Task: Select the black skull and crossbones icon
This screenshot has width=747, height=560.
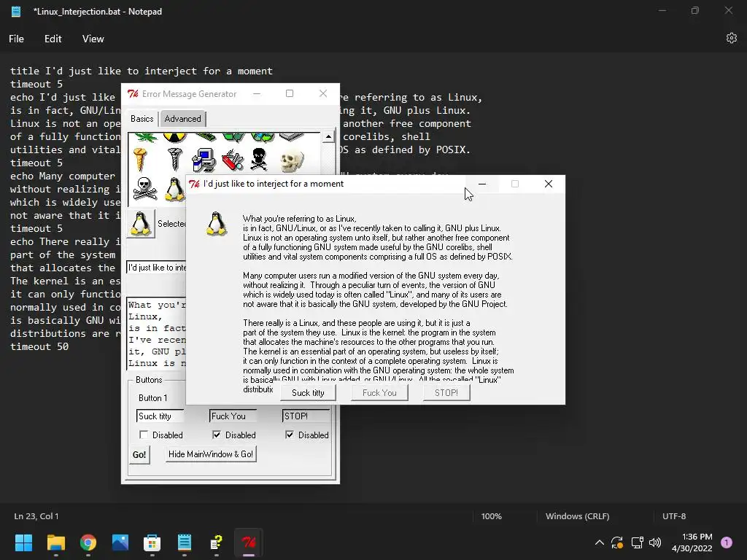Action: pyautogui.click(x=259, y=160)
